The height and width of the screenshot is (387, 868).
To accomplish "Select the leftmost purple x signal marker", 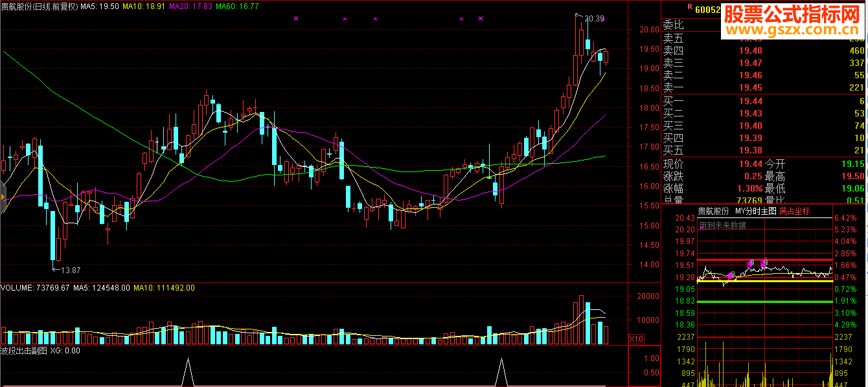I will (296, 19).
